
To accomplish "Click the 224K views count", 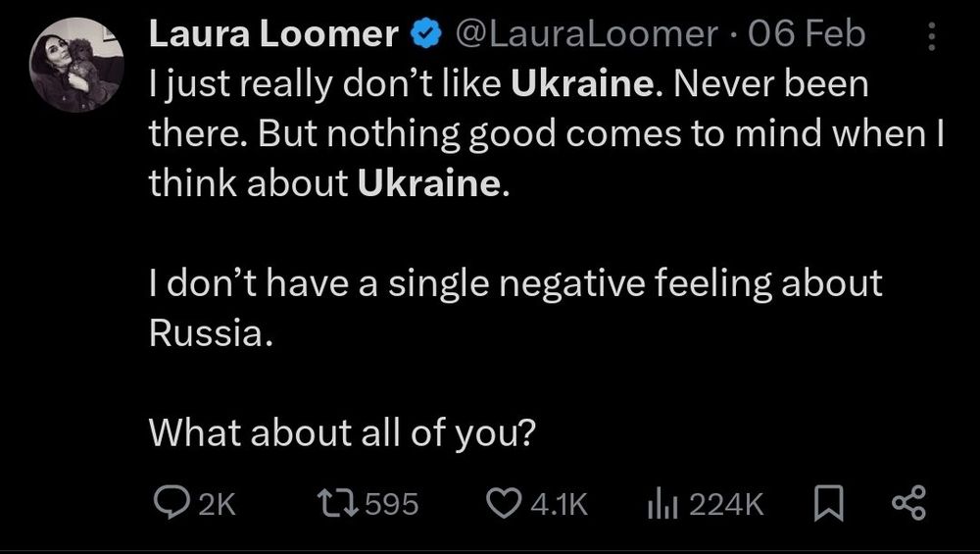I will 725,505.
